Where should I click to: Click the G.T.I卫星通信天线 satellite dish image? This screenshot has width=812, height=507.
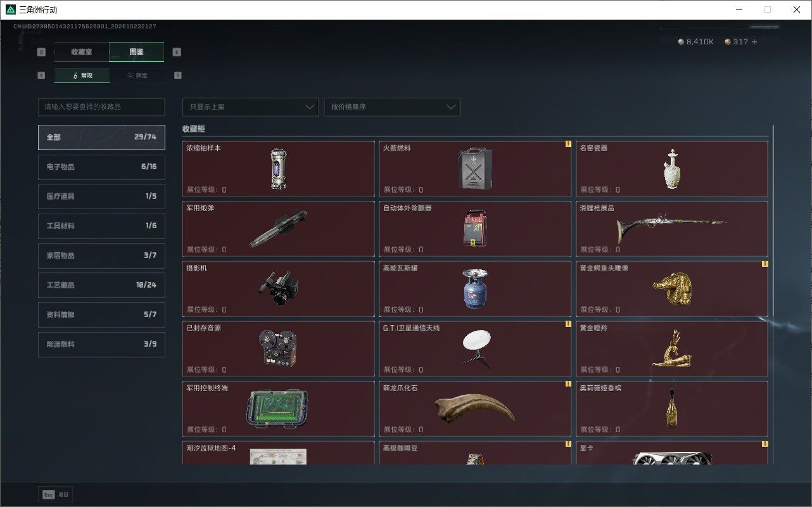tap(476, 349)
